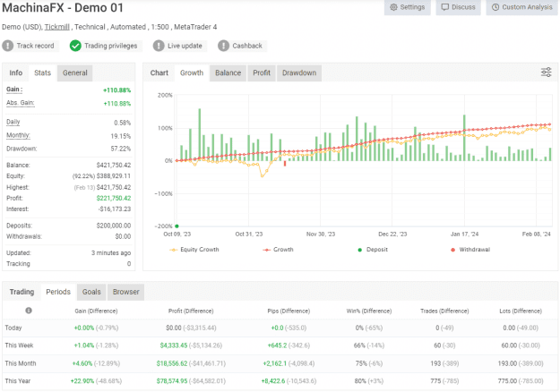Switch to the Info tab
The image size is (560, 392).
coord(16,72)
